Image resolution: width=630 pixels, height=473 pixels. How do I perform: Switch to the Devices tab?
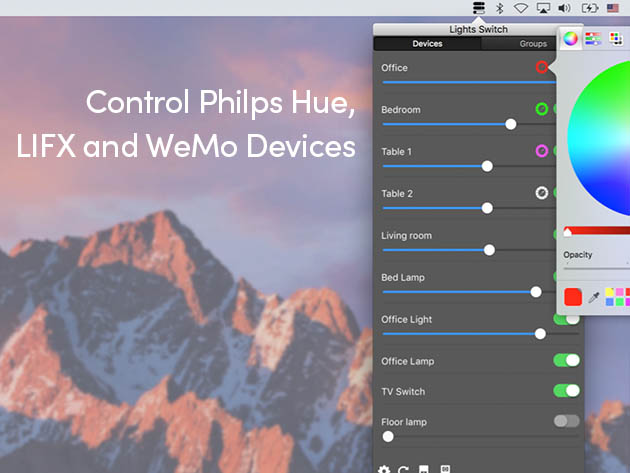pyautogui.click(x=427, y=43)
